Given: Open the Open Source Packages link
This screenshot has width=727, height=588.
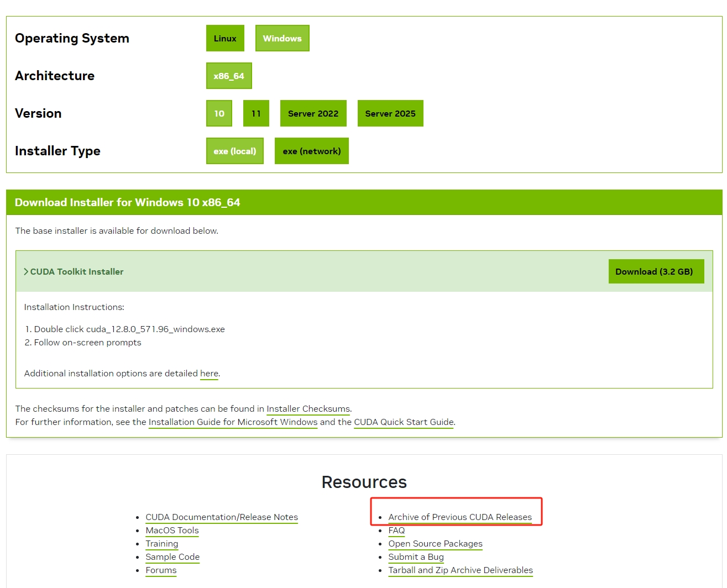Looking at the screenshot, I should (x=435, y=544).
